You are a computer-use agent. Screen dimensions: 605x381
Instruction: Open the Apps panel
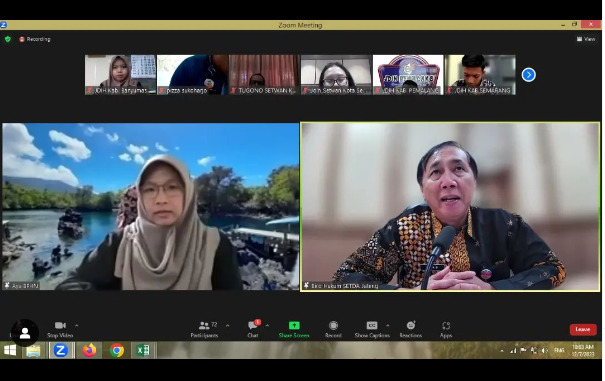pyautogui.click(x=446, y=329)
